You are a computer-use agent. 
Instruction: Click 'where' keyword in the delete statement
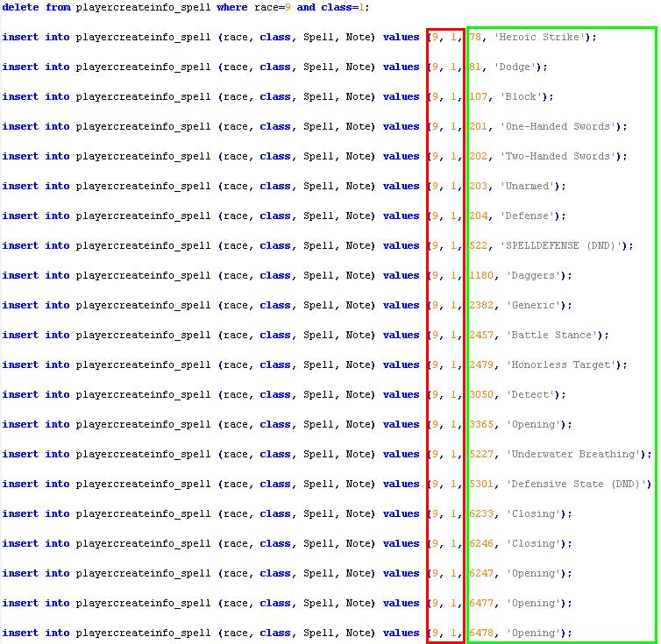231,7
